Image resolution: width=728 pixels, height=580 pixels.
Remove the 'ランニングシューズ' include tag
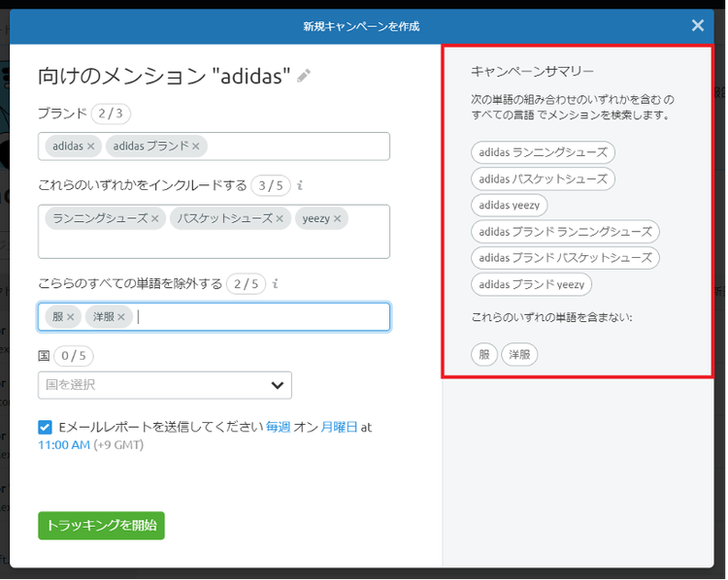[155, 218]
